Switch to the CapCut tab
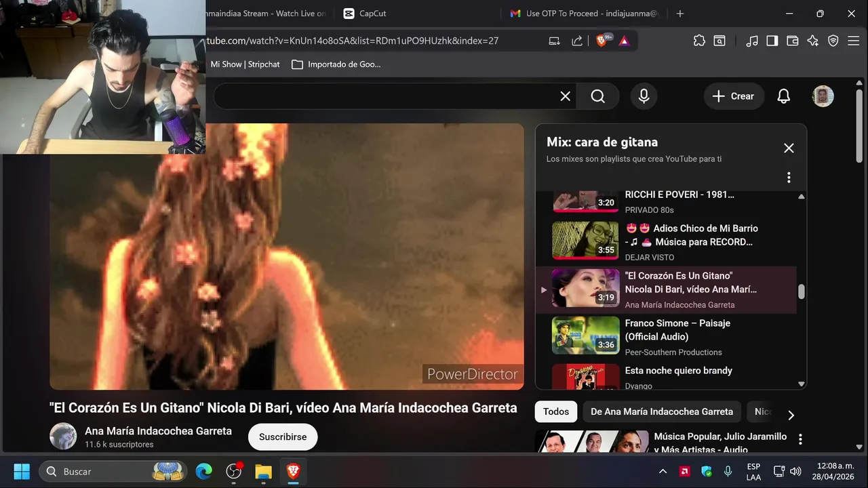This screenshot has height=488, width=868. [364, 14]
